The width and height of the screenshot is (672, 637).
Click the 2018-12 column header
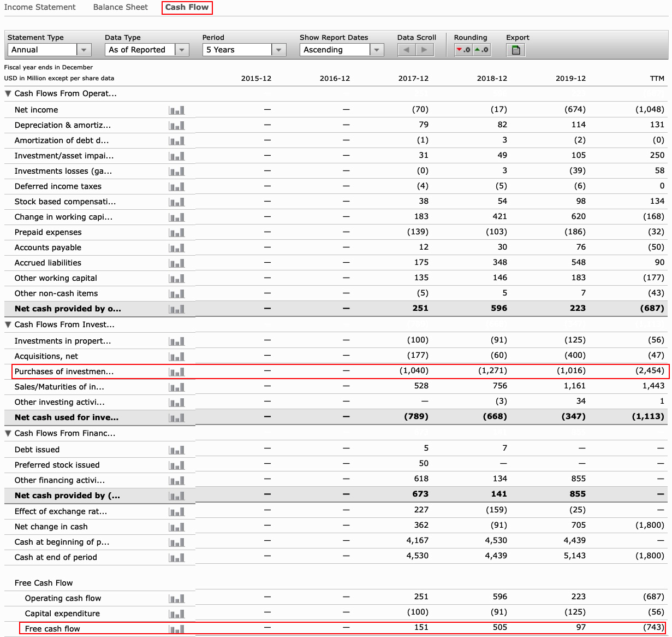pyautogui.click(x=492, y=79)
